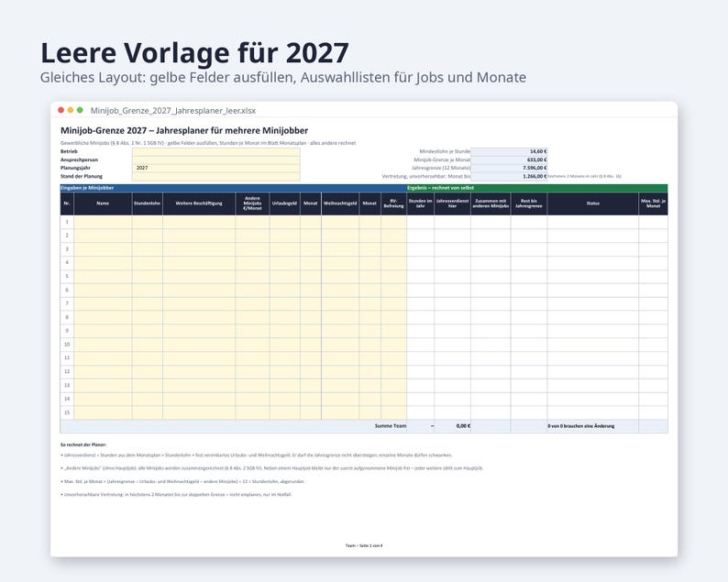
Task: Click the 'Name' column header
Action: [103, 203]
